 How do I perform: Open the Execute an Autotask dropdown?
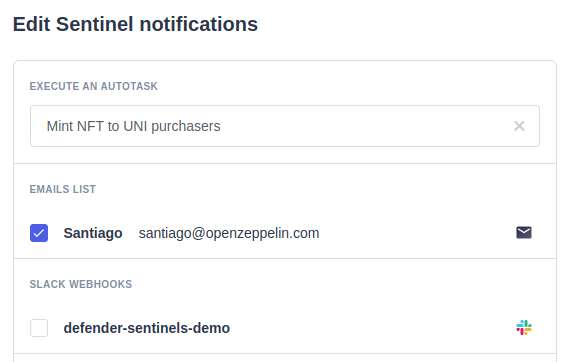pos(285,126)
